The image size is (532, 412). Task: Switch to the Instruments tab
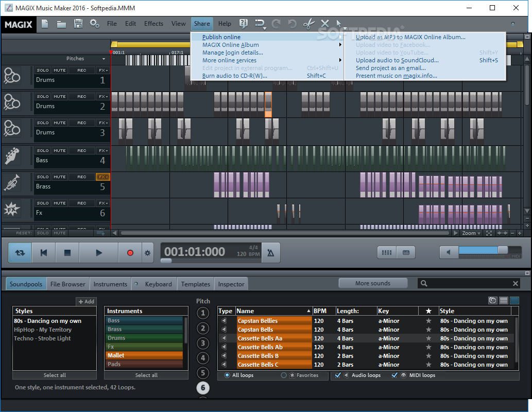(x=110, y=284)
